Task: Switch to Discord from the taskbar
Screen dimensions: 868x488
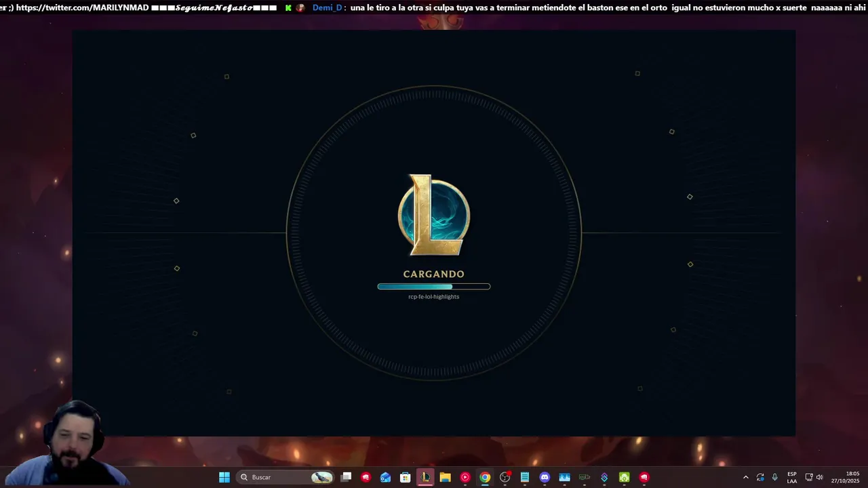Action: (x=545, y=477)
